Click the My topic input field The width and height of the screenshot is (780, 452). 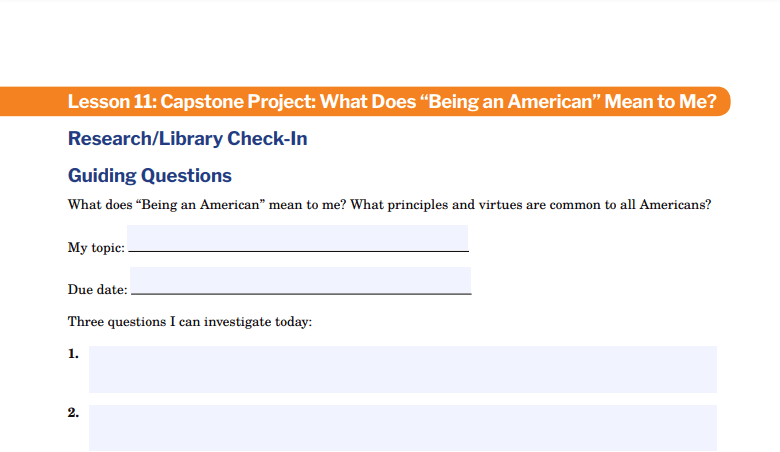(297, 238)
